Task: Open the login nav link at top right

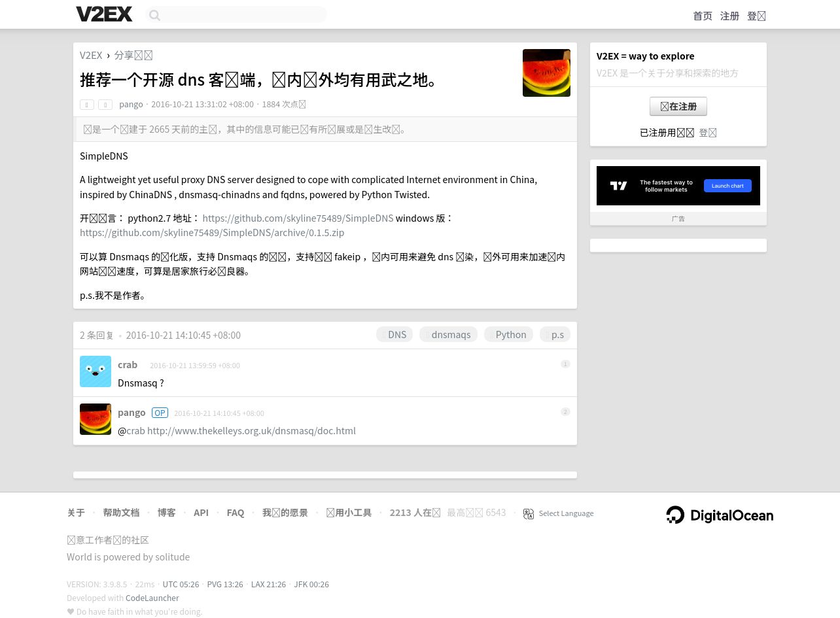Action: click(x=756, y=16)
